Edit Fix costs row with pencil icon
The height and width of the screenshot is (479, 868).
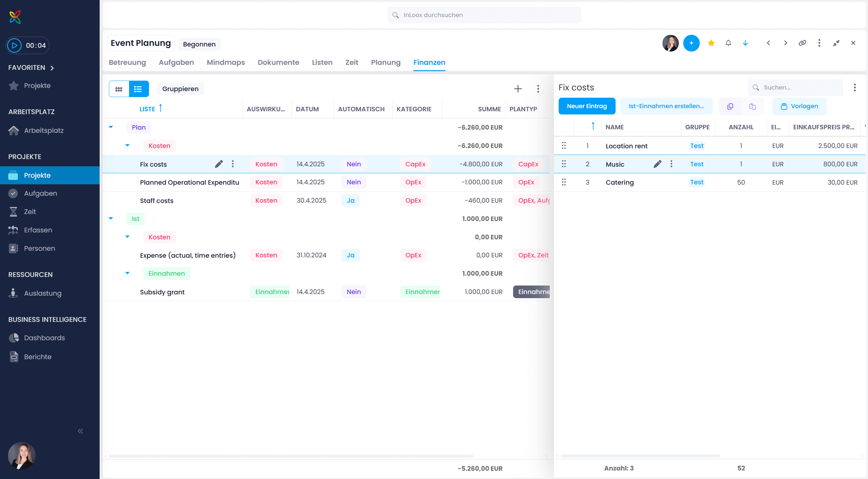click(219, 164)
